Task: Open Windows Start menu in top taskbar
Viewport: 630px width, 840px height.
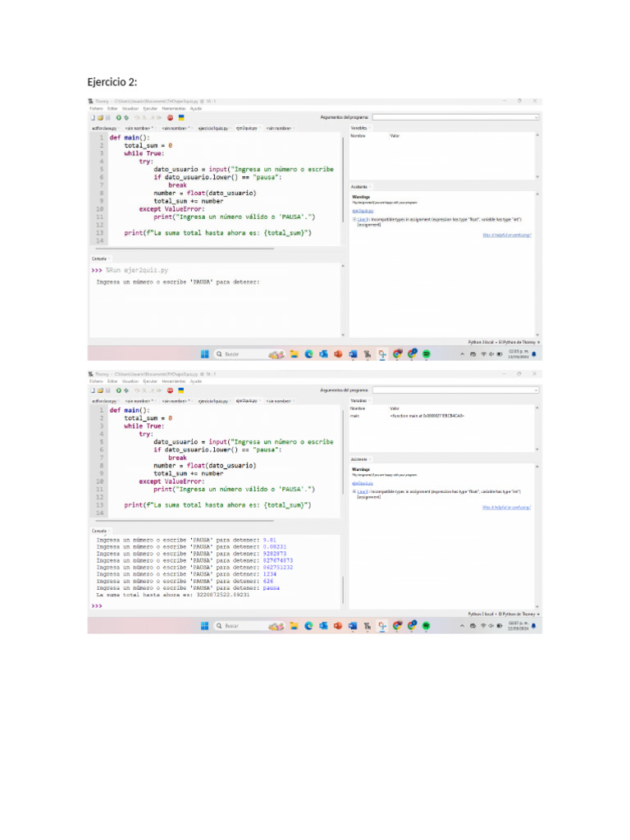Action: tap(204, 354)
